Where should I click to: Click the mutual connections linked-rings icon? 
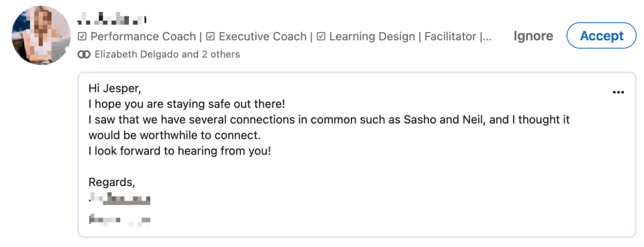pyautogui.click(x=84, y=55)
